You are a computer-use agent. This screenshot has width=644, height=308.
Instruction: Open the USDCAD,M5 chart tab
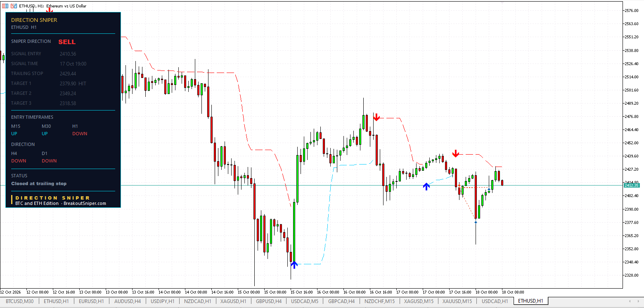(305, 301)
